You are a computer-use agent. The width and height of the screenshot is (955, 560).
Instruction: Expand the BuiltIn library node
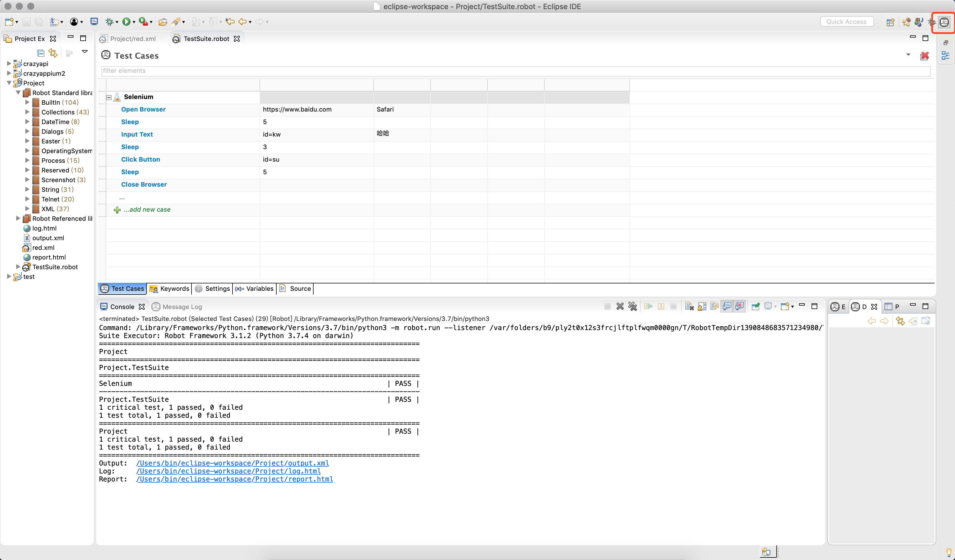click(x=27, y=102)
